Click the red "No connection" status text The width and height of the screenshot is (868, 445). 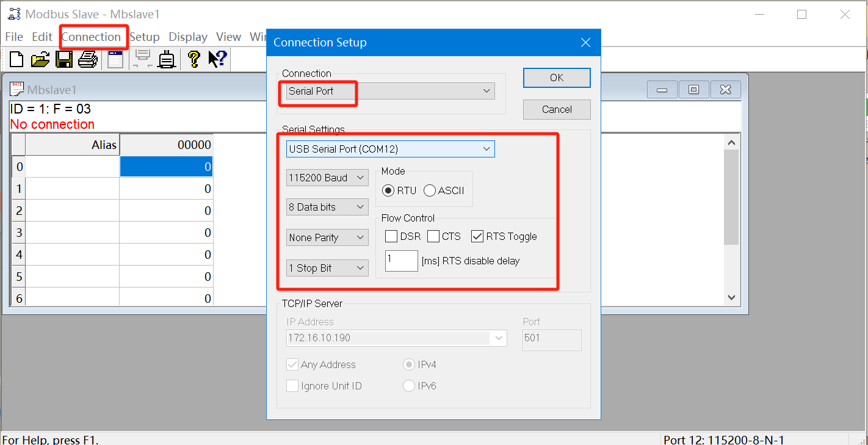pyautogui.click(x=52, y=125)
